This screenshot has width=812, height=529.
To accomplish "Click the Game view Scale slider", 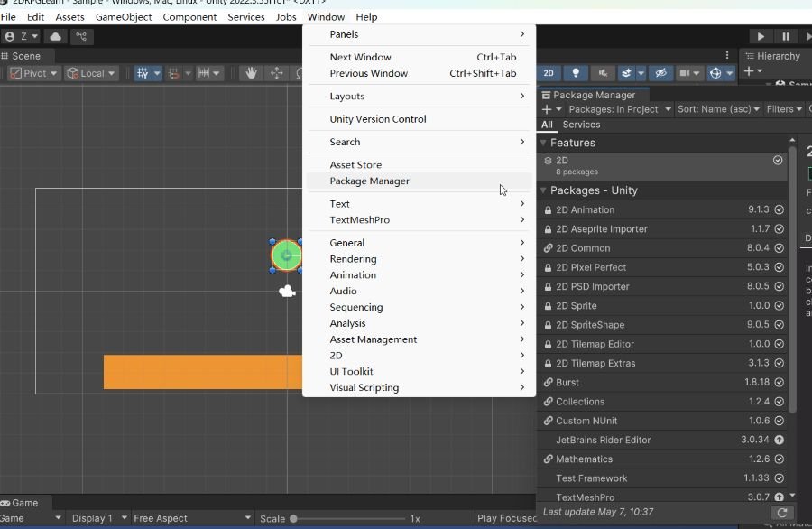I will 349,519.
